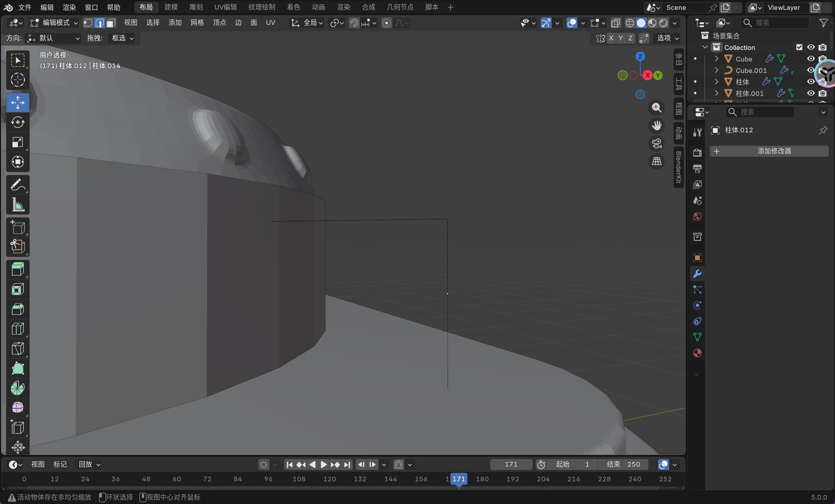The image size is (835, 504).
Task: Switch to the 雕刻 workspace tab
Action: [196, 7]
